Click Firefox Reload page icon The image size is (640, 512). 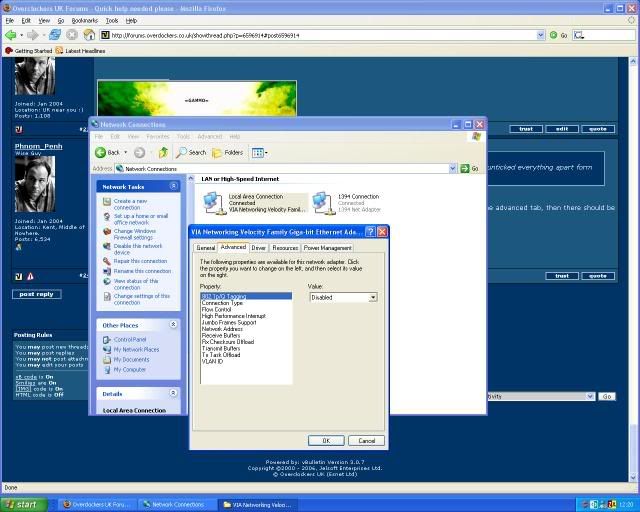click(55, 35)
